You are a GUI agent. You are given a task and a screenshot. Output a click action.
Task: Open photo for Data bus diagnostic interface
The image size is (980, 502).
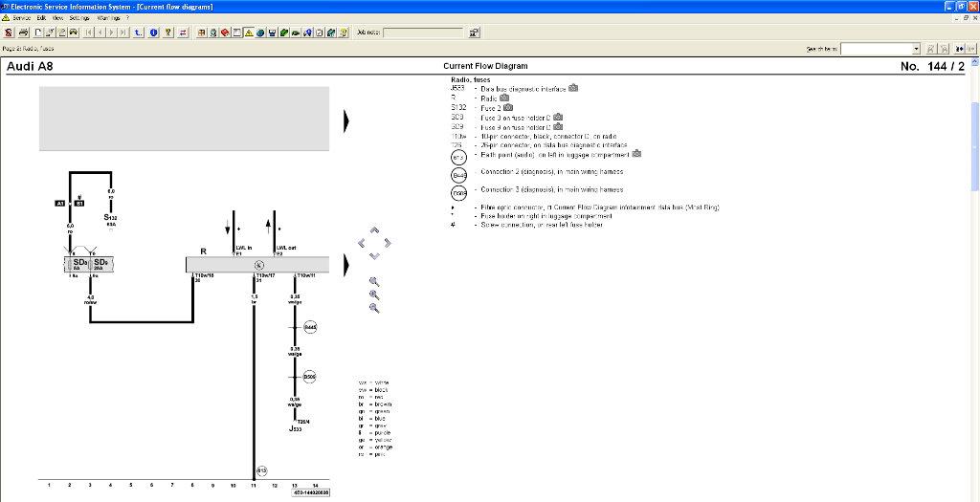click(x=573, y=88)
